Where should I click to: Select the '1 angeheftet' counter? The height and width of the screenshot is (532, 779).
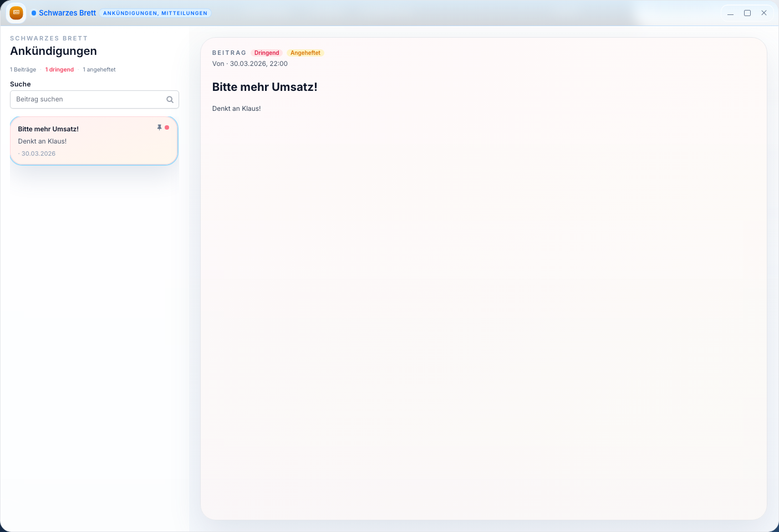click(99, 70)
